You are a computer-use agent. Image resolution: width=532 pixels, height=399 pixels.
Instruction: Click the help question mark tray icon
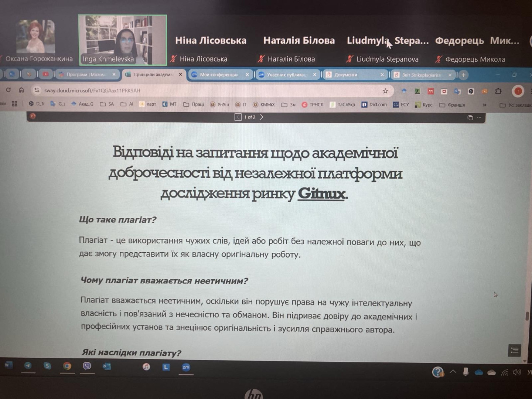(438, 372)
